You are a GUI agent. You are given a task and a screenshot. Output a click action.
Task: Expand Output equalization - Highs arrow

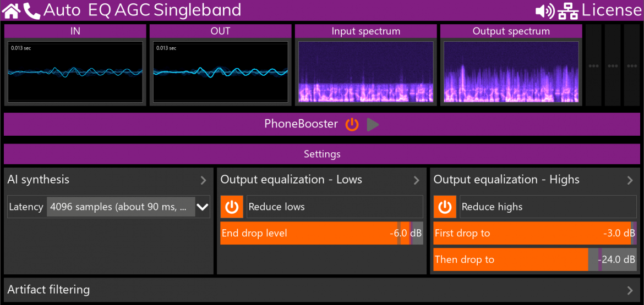630,180
